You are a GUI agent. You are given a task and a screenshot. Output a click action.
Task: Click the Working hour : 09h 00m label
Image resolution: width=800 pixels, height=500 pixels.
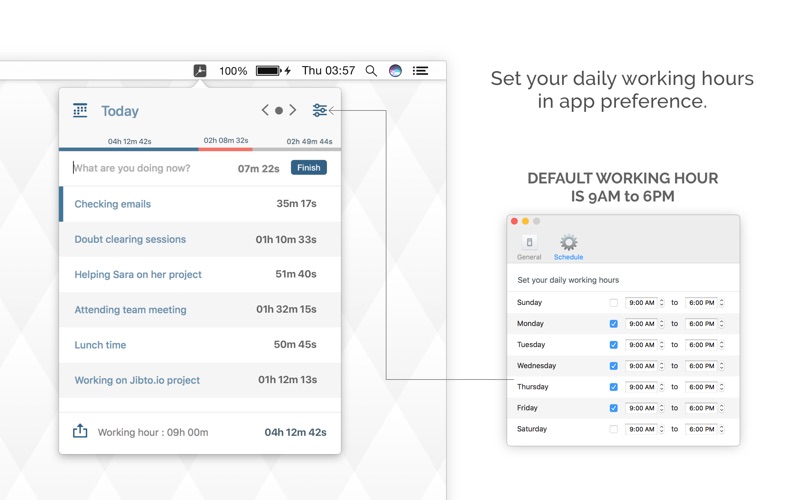153,432
